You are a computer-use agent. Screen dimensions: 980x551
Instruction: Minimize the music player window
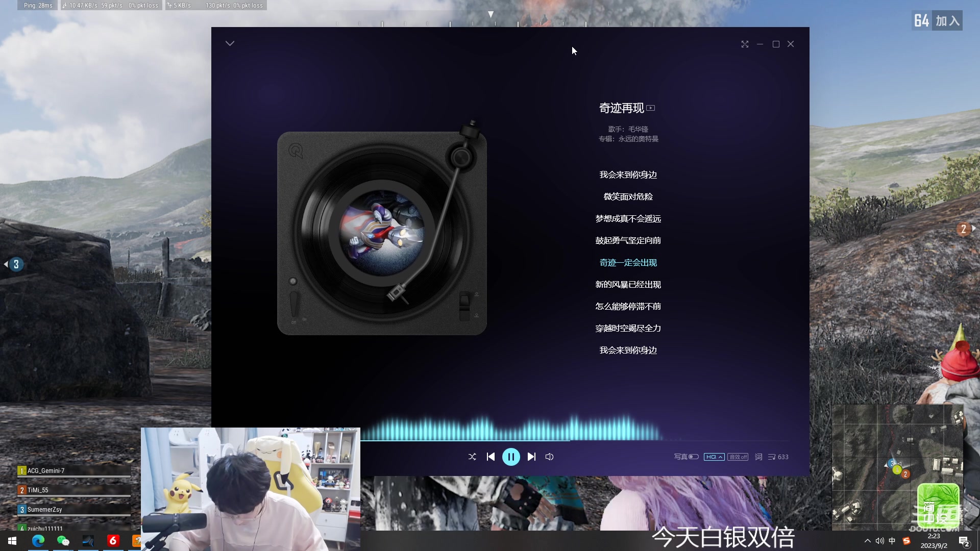click(760, 44)
